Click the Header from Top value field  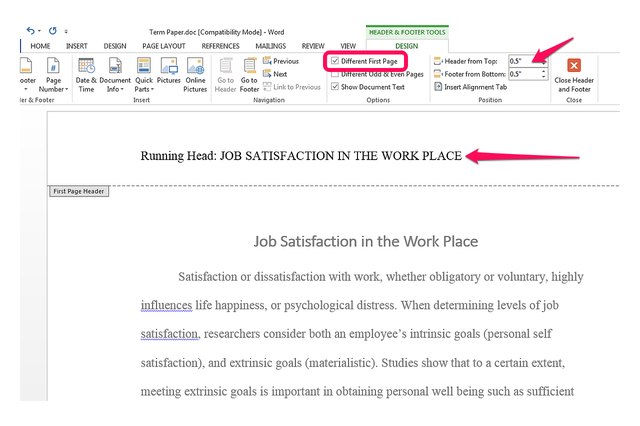tap(524, 61)
